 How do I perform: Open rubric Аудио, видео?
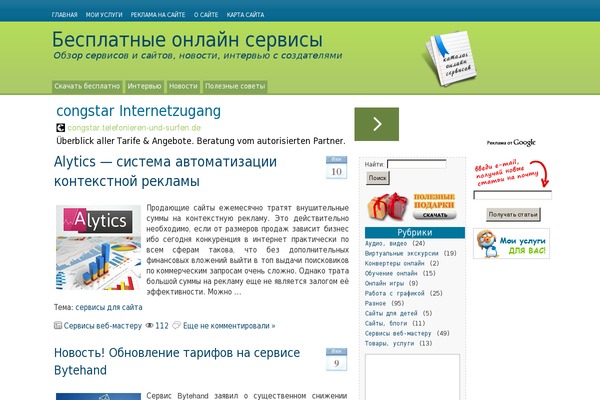coord(385,243)
